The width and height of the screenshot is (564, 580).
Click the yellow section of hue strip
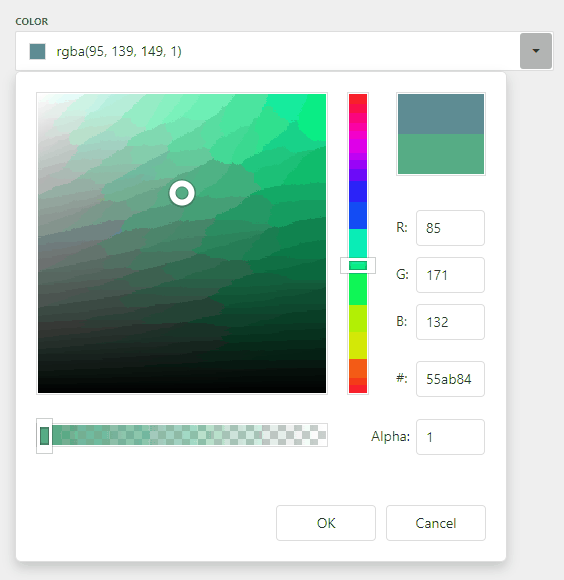(358, 345)
